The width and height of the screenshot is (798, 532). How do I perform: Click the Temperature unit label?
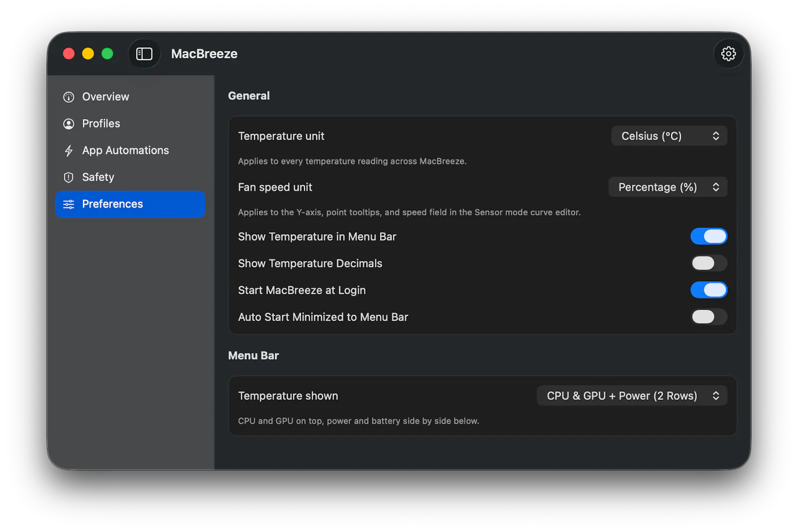pyautogui.click(x=281, y=136)
